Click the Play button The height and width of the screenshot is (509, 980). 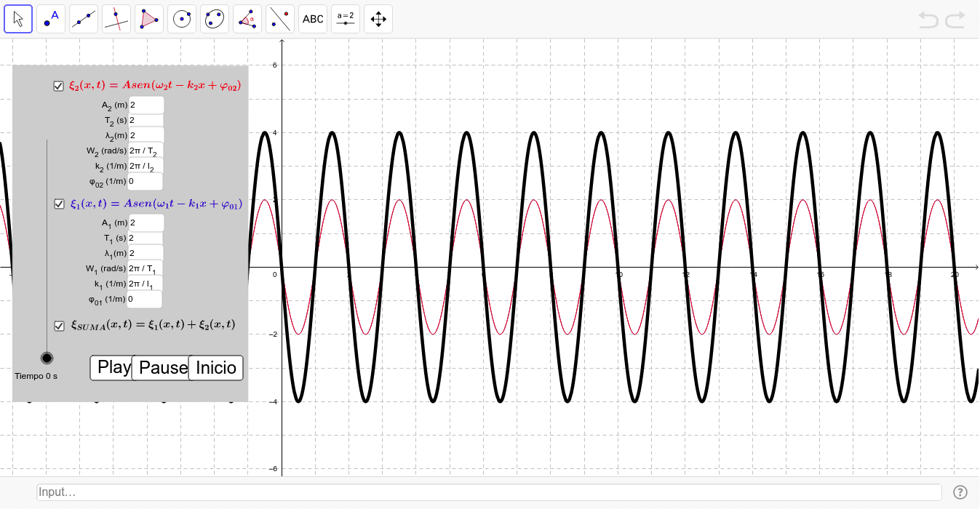112,367
